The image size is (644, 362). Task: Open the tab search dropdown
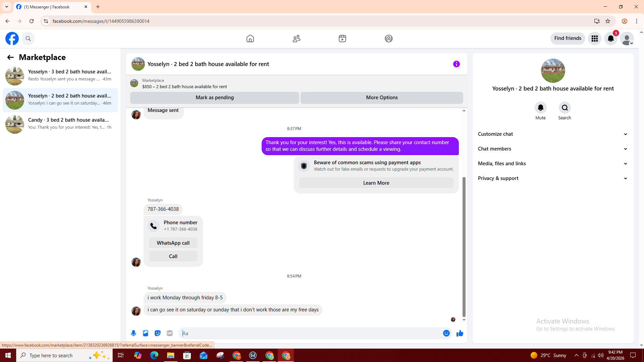pos(7,7)
